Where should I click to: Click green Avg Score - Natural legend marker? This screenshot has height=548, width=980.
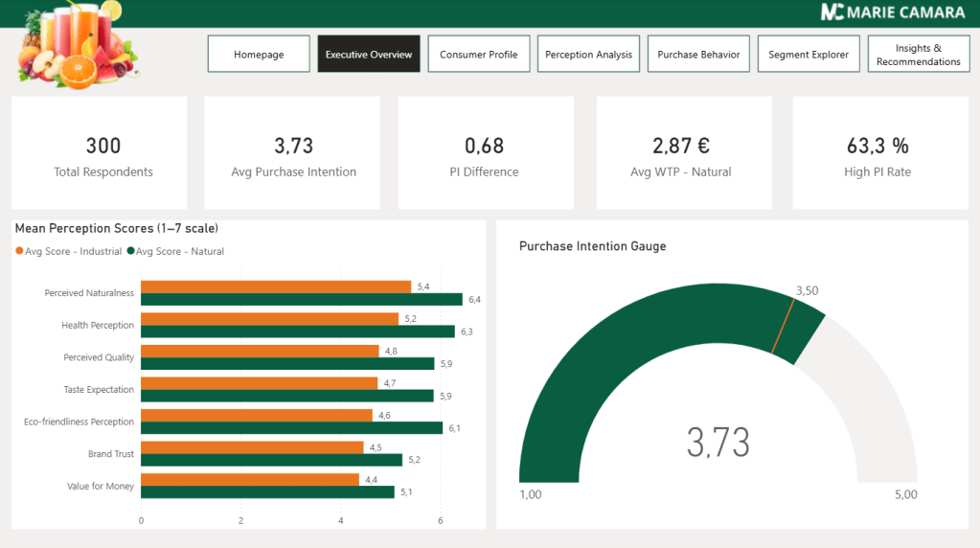click(x=131, y=252)
